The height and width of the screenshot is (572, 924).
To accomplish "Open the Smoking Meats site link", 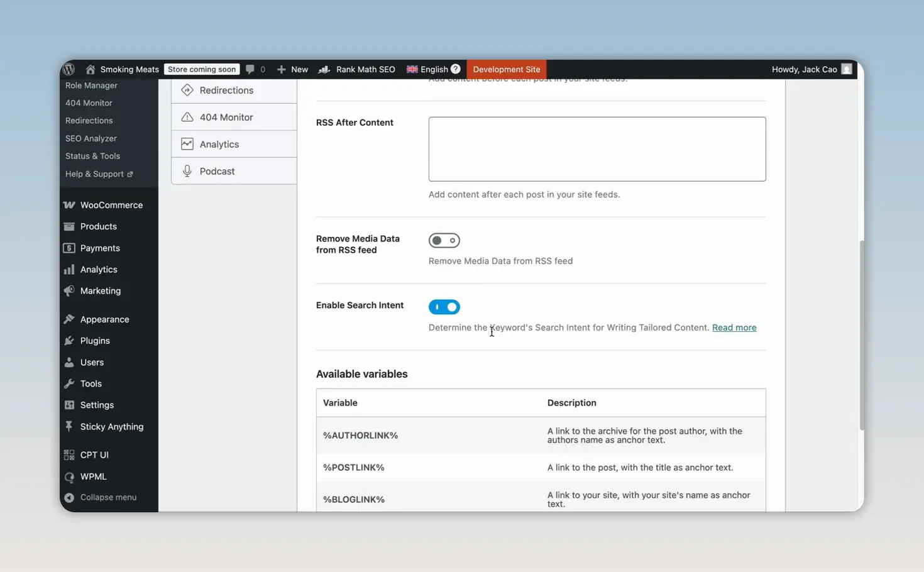I will tap(129, 69).
